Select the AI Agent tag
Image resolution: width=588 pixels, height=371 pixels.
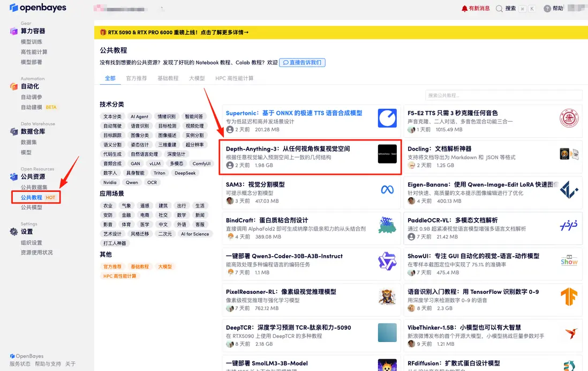[x=139, y=117]
